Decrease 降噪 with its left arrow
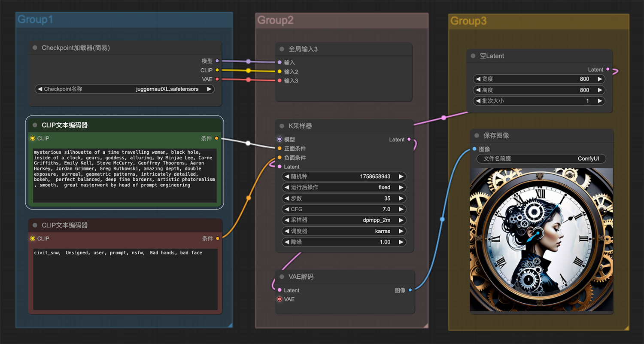Image resolution: width=644 pixels, height=344 pixels. pos(287,242)
